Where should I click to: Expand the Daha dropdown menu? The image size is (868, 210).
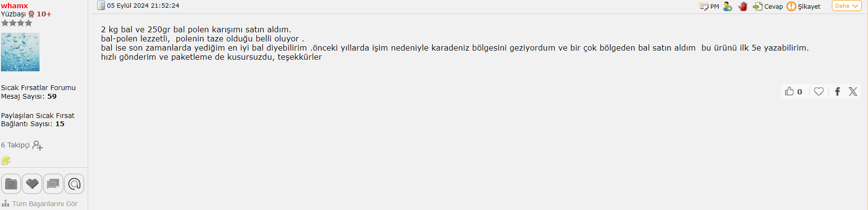(x=846, y=6)
